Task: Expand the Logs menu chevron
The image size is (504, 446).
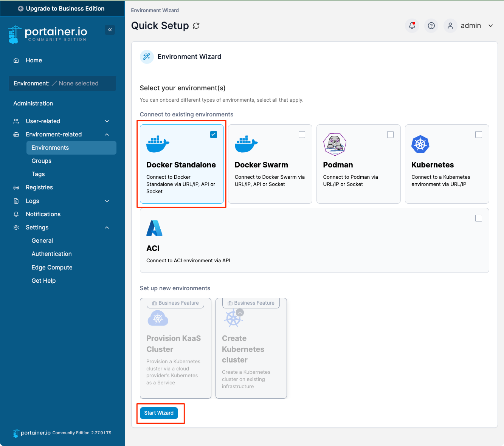Action: 107,201
